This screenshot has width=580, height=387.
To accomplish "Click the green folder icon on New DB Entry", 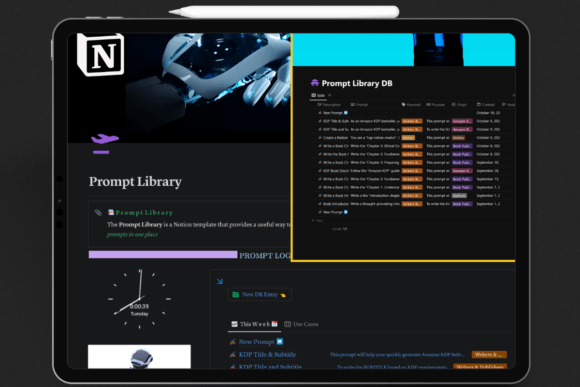I will [x=235, y=295].
